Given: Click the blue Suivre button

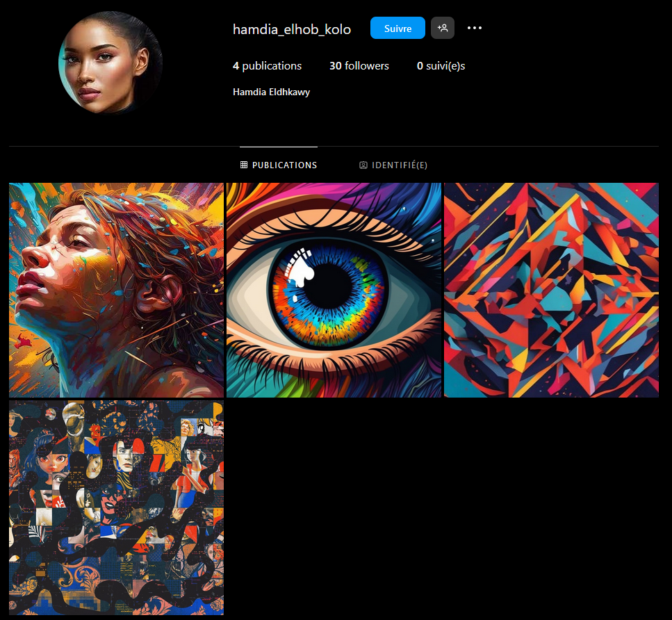Looking at the screenshot, I should click(x=398, y=28).
